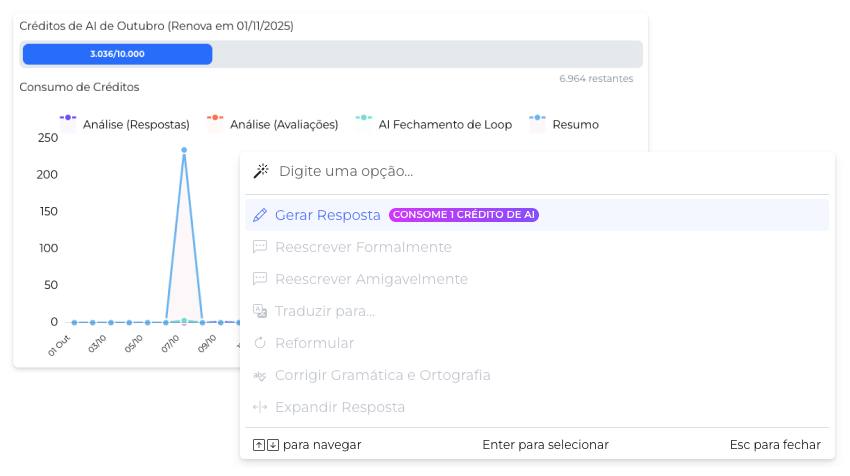This screenshot has height=476, width=850.
Task: Click the Reescrever Formalmente chat bubble icon
Action: 260,247
